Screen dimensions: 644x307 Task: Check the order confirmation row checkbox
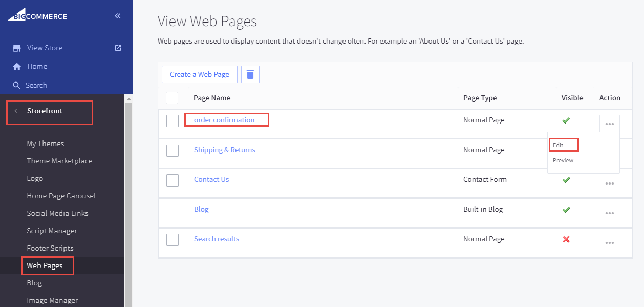click(173, 120)
